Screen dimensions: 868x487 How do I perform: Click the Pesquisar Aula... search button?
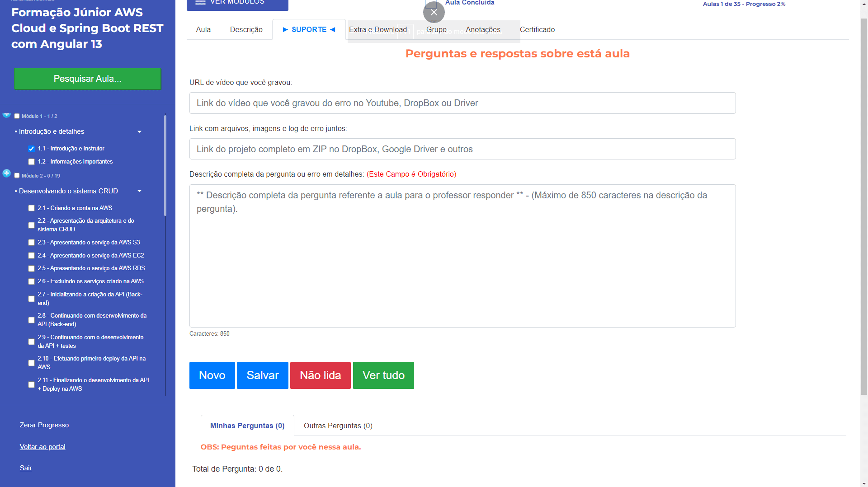click(87, 79)
